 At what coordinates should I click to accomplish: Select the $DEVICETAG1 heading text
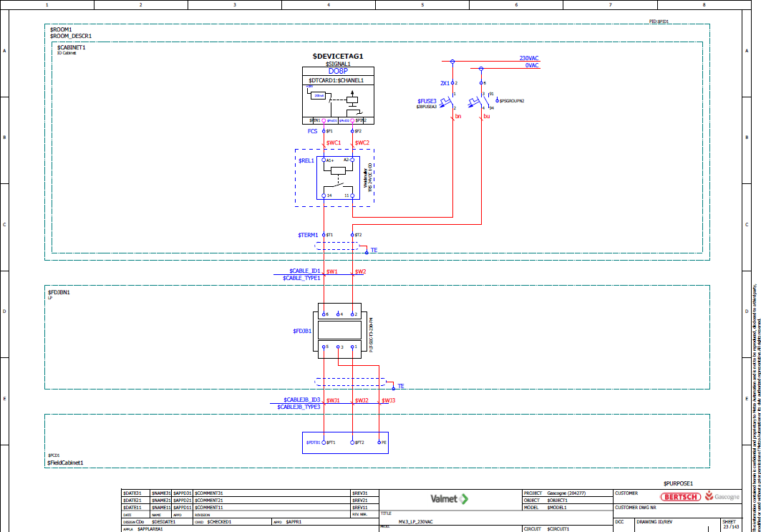point(338,56)
